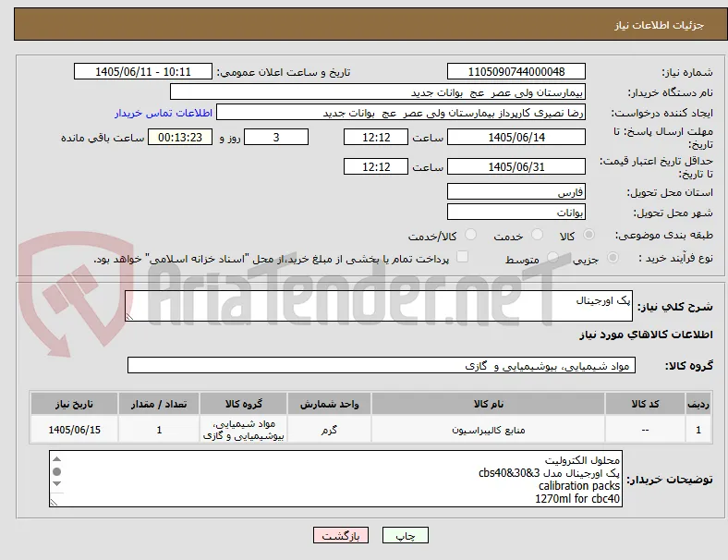The image size is (728, 560).
Task: Select the خدمت radio button
Action: (x=537, y=235)
